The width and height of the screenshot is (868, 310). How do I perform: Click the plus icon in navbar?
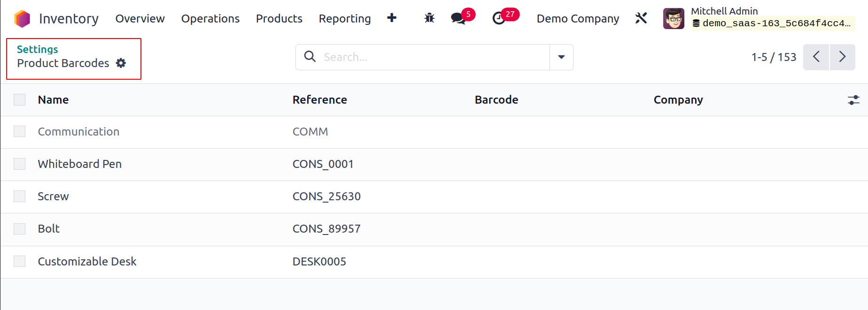click(392, 18)
